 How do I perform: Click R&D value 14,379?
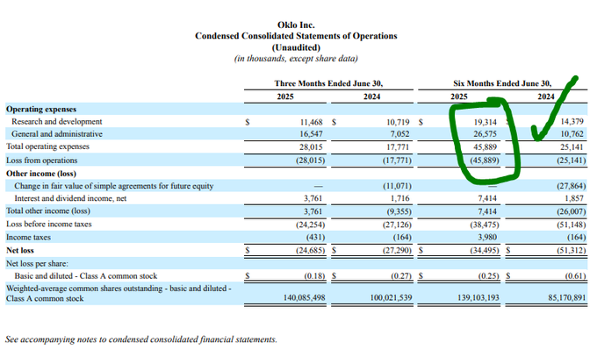point(572,122)
